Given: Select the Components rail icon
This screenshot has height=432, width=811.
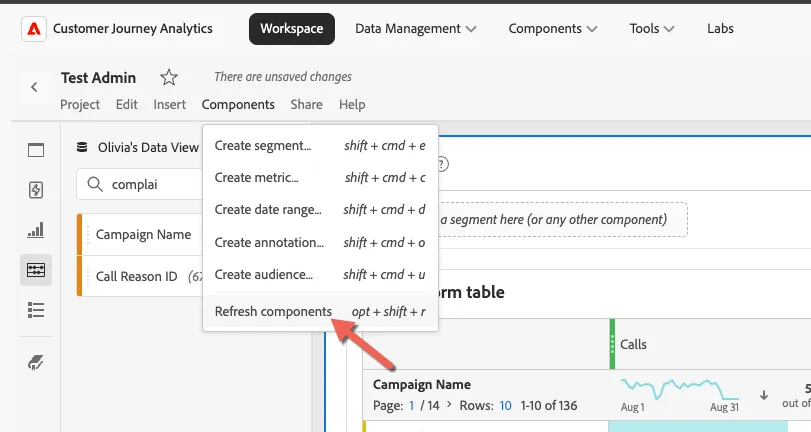Looking at the screenshot, I should click(x=36, y=270).
